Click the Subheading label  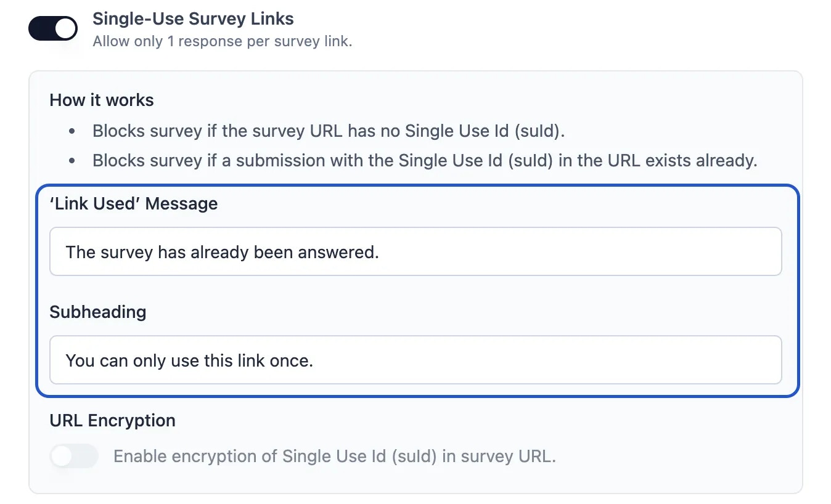coord(97,312)
